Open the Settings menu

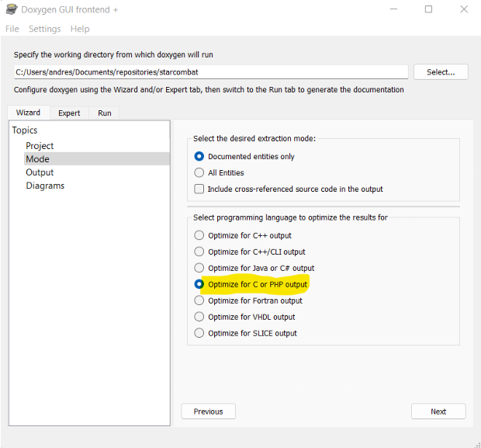click(x=45, y=29)
